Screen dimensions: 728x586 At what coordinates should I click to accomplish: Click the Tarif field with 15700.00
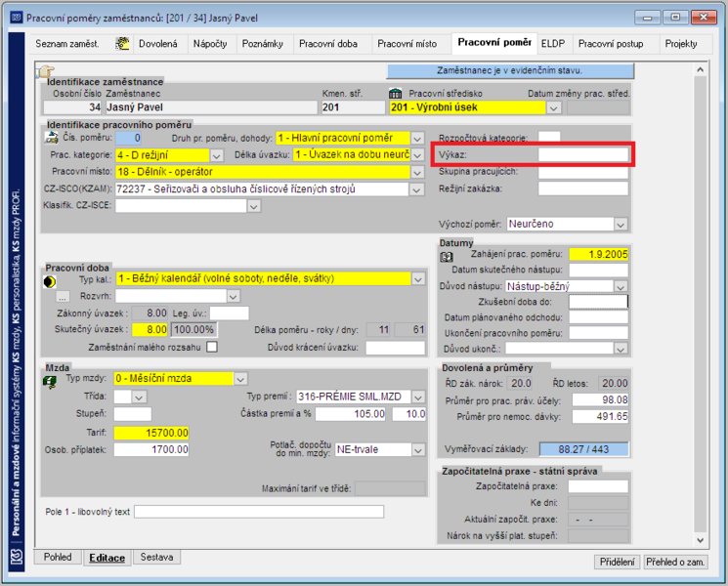pyautogui.click(x=151, y=433)
